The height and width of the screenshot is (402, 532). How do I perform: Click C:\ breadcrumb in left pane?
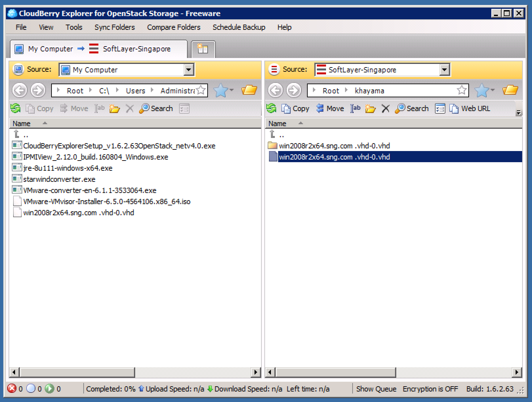click(x=104, y=91)
